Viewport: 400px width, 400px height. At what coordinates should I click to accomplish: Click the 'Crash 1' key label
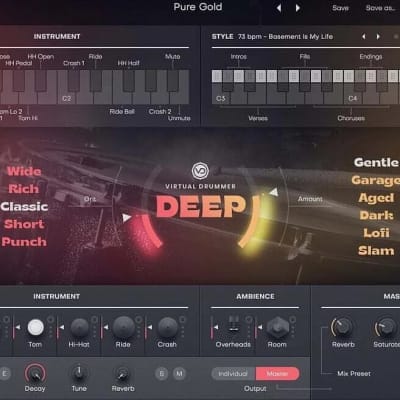tap(74, 63)
